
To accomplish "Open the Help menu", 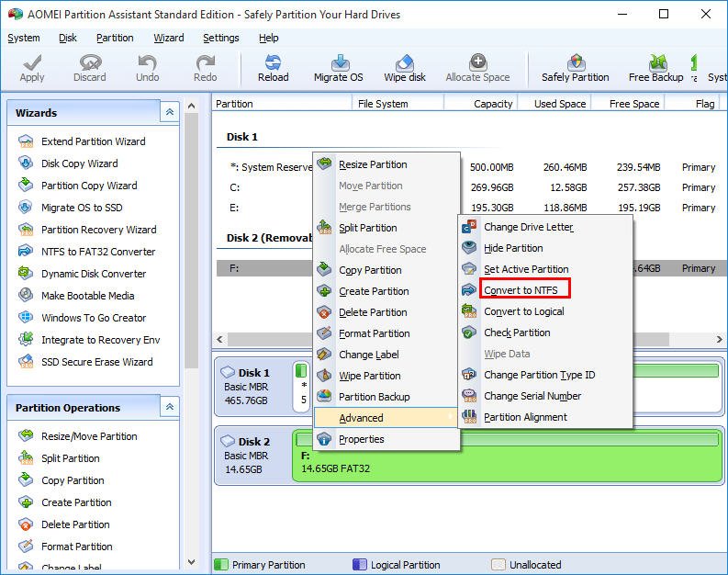I will click(x=268, y=38).
